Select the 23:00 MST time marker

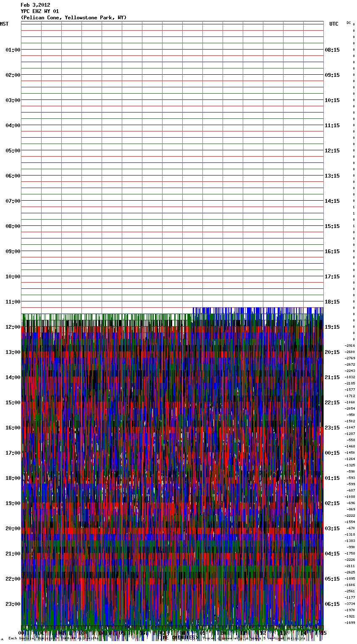pos(13,604)
